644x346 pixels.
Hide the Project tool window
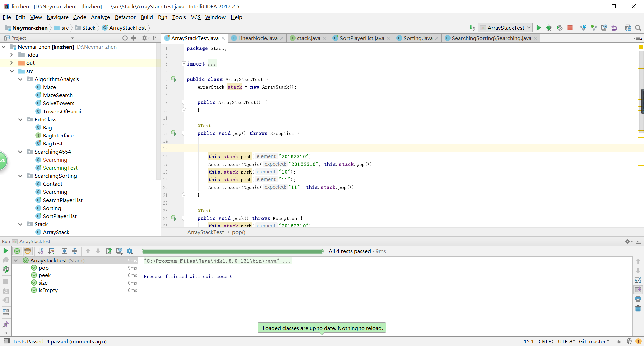155,38
